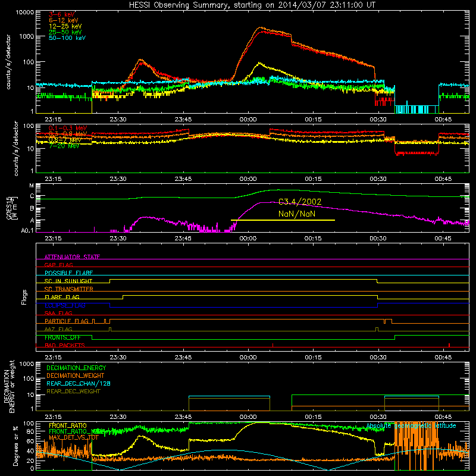
Task: Click the BAD_PACKETS flag label
Action: (x=65, y=345)
